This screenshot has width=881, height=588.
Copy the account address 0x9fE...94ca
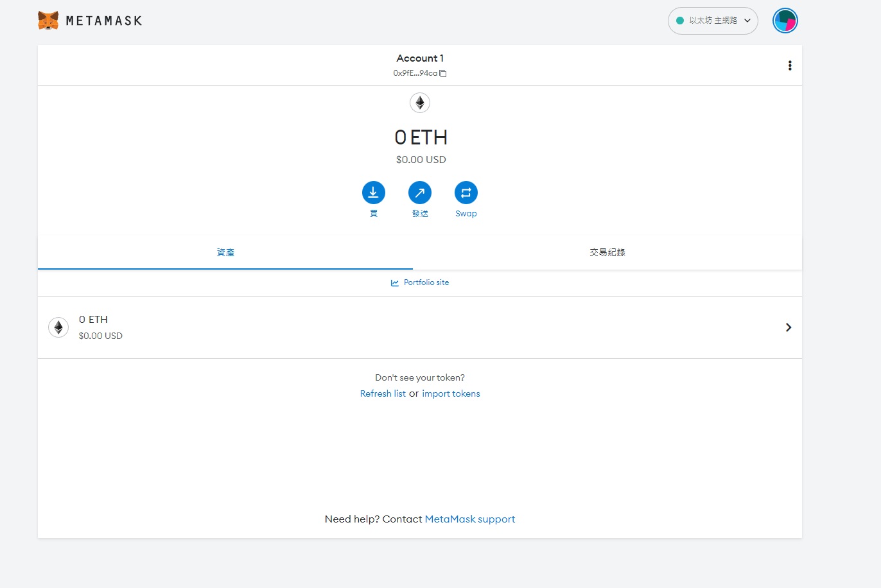coord(420,73)
